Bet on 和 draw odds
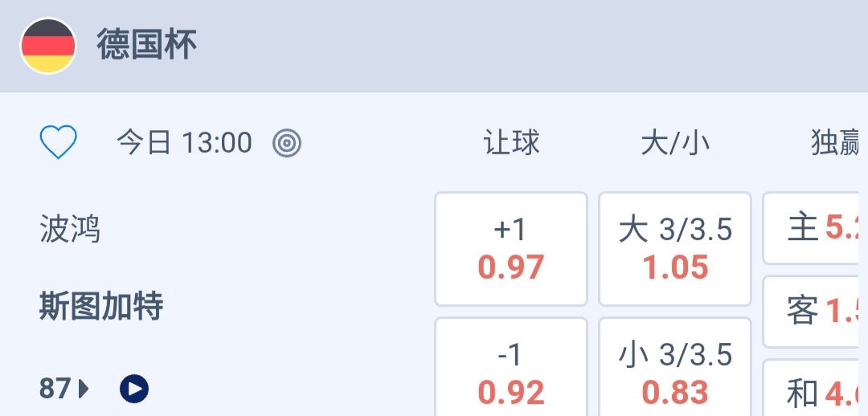Viewport: 868px width, 416px height. pyautogui.click(x=816, y=394)
